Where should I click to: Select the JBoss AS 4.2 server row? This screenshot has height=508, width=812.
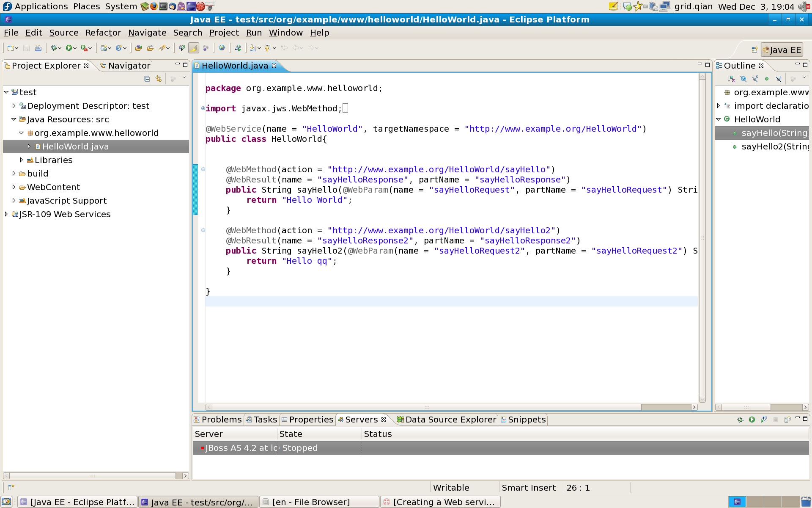(241, 448)
